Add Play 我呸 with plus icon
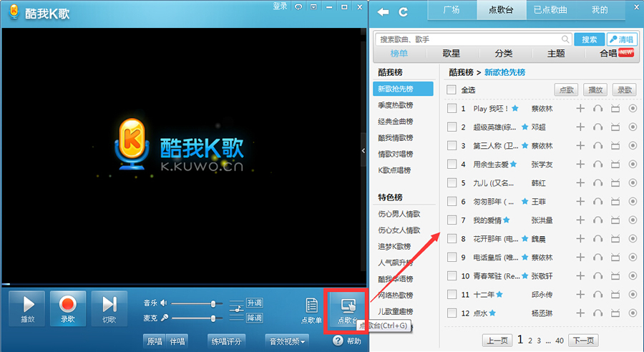This screenshot has height=352, width=644. (580, 109)
